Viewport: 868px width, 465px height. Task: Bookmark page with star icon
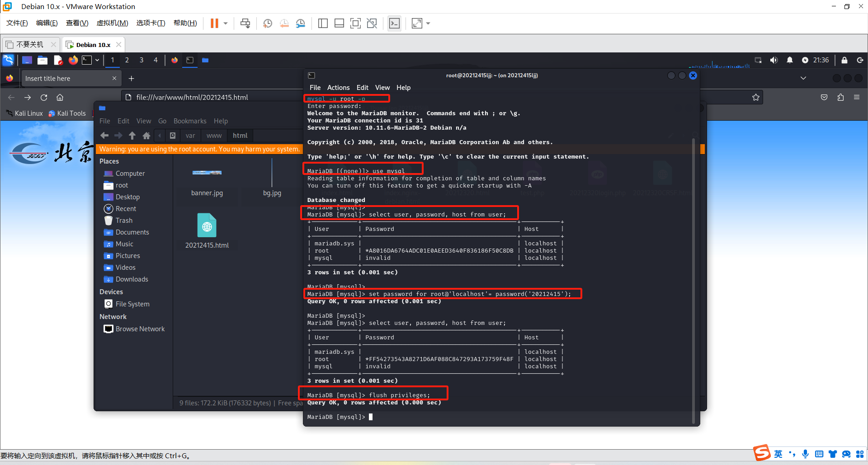(755, 98)
